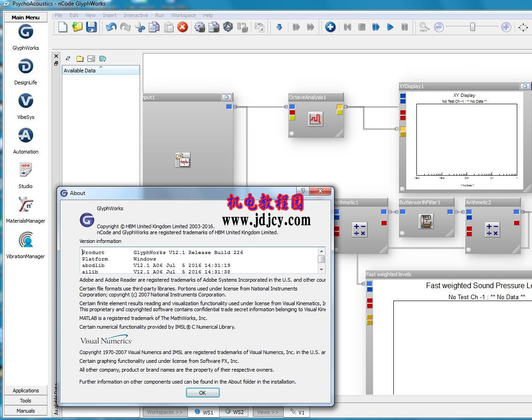Undo the last action in the toolbar
Viewport: 532px width, 420px height.
(x=111, y=27)
